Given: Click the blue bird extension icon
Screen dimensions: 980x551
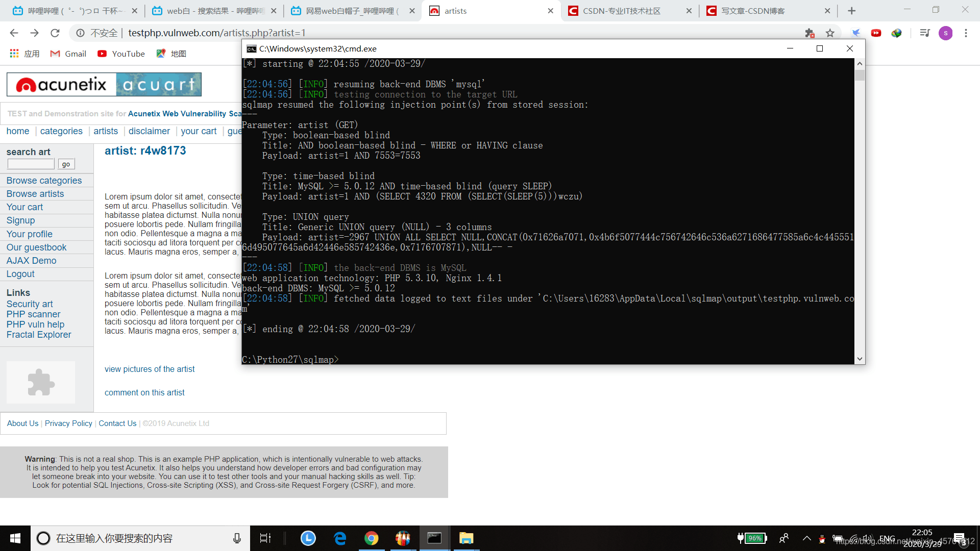Looking at the screenshot, I should tap(856, 33).
